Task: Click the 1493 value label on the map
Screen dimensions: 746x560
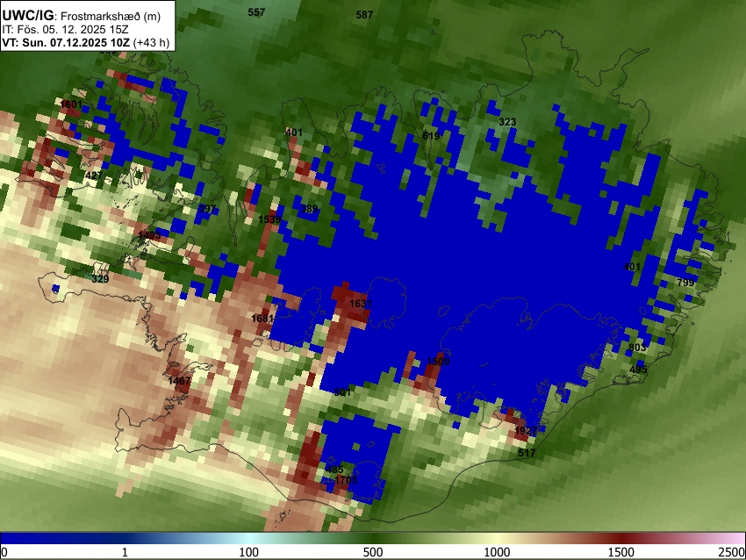Action: pos(149,235)
